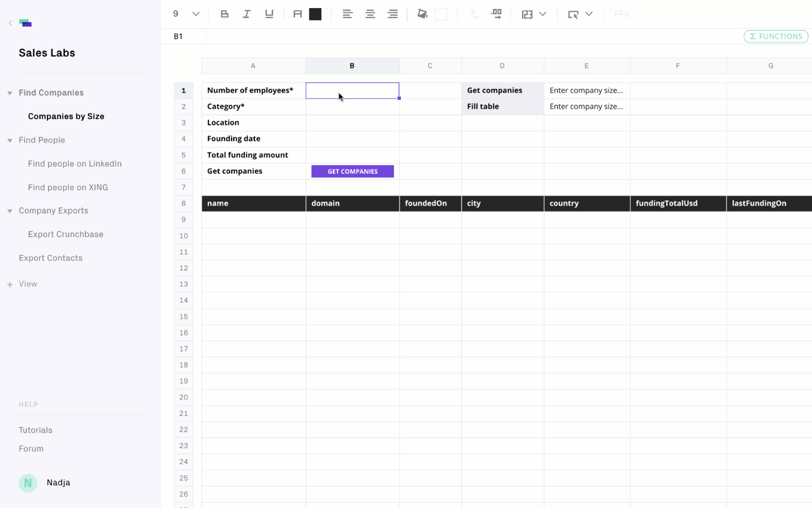Click the clear formatting icon
The image size is (812, 508).
(x=621, y=14)
